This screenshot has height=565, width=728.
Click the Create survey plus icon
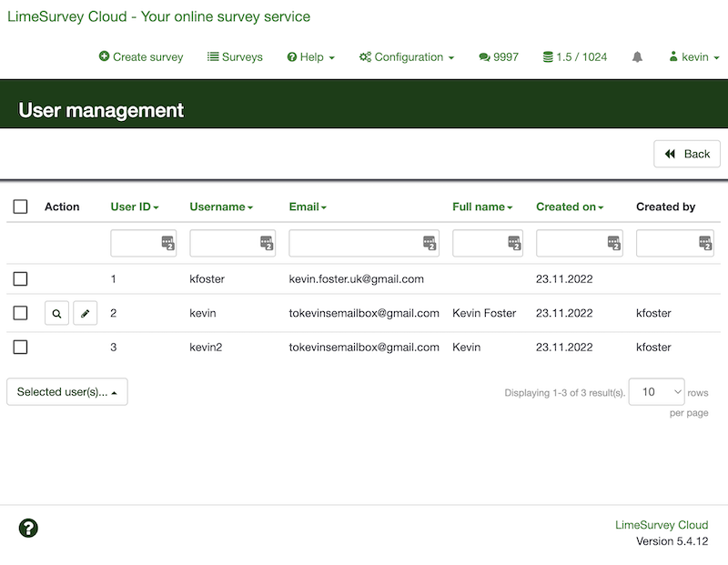point(105,56)
